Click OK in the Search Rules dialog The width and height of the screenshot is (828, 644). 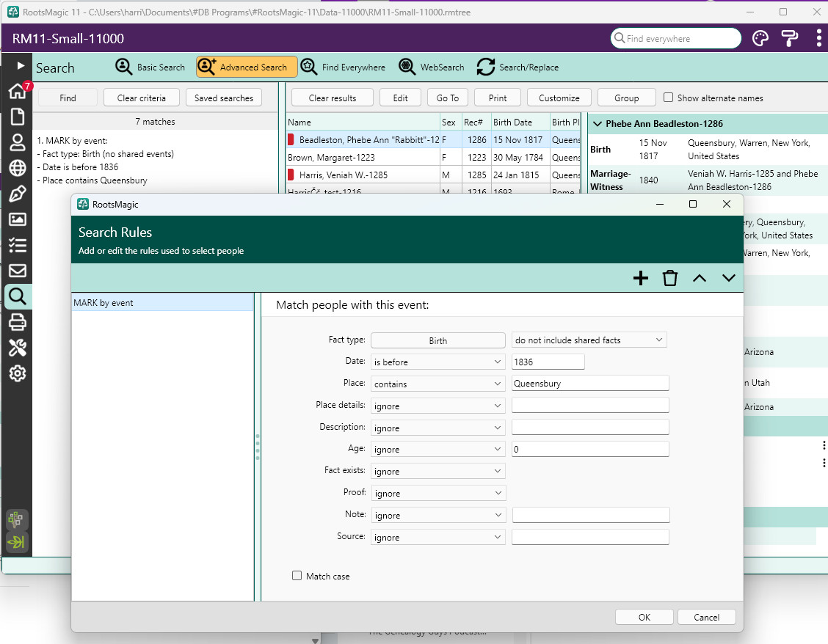click(x=644, y=617)
